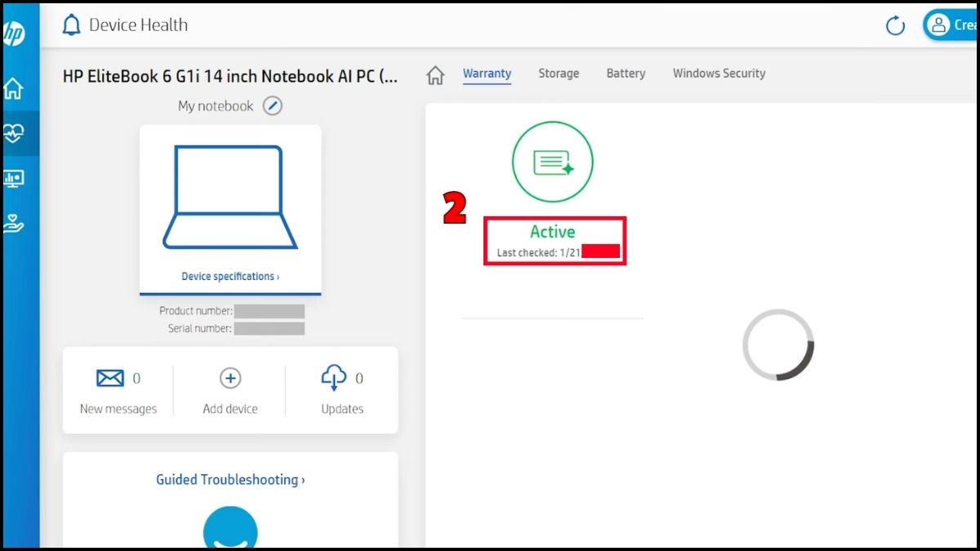
Task: Open the Guided Troubleshooting link
Action: pos(230,480)
